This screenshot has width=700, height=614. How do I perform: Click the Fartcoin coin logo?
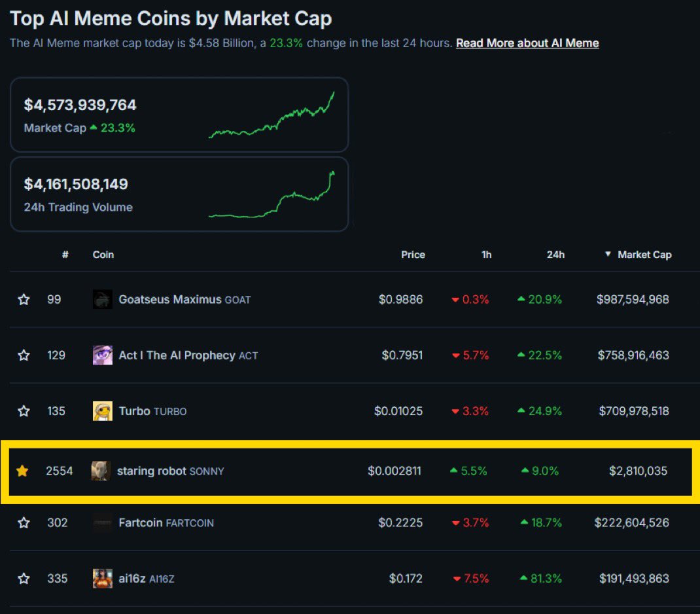coord(101,522)
